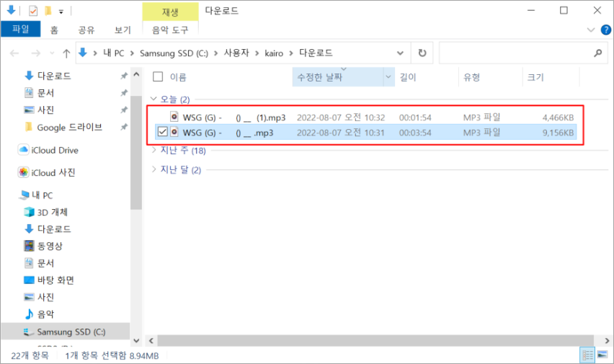Refresh the folder with the refresh button
Screen dimensions: 614x364
422,53
